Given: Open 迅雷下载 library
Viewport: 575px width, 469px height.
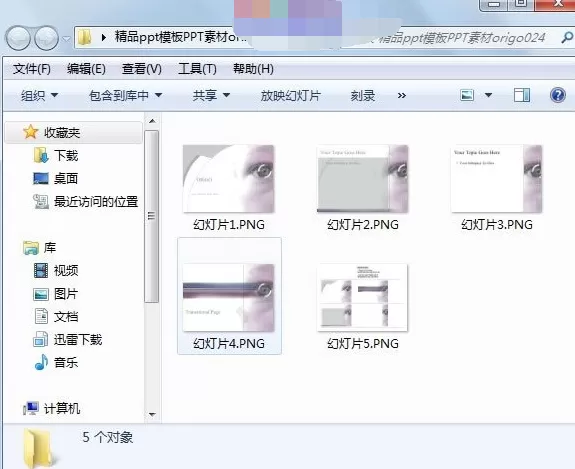Looking at the screenshot, I should click(78, 340).
